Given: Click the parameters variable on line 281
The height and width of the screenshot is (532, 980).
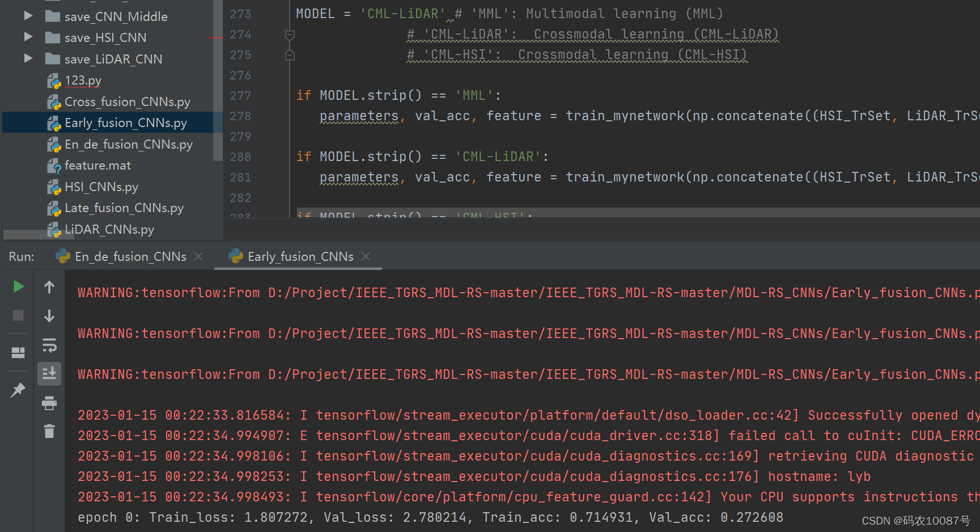Looking at the screenshot, I should coord(359,177).
